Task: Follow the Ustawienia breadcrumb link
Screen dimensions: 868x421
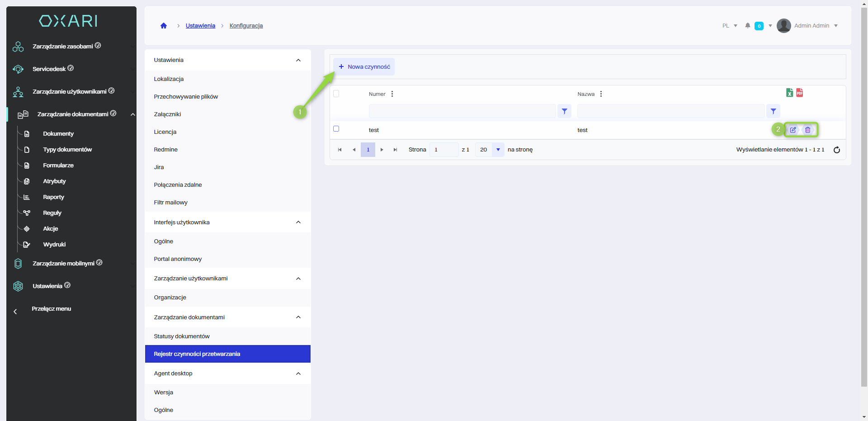Action: 200,26
